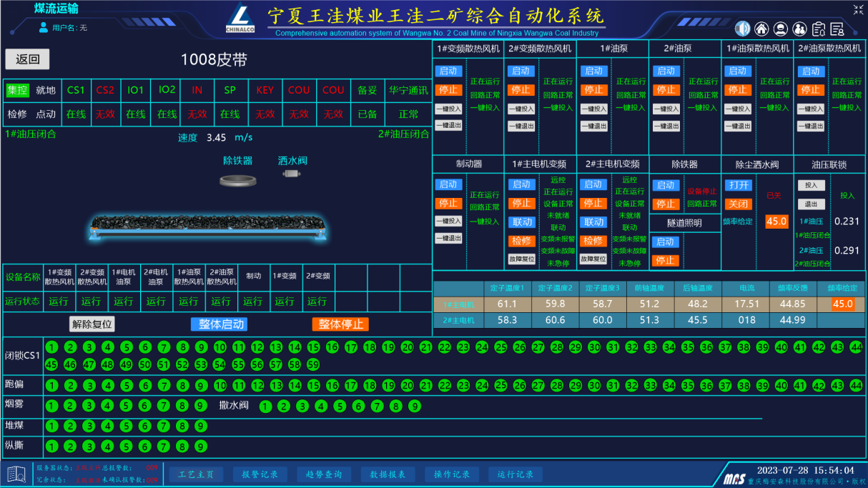Open the manual book icon at bottom left
The height and width of the screenshot is (488, 868).
[16, 474]
